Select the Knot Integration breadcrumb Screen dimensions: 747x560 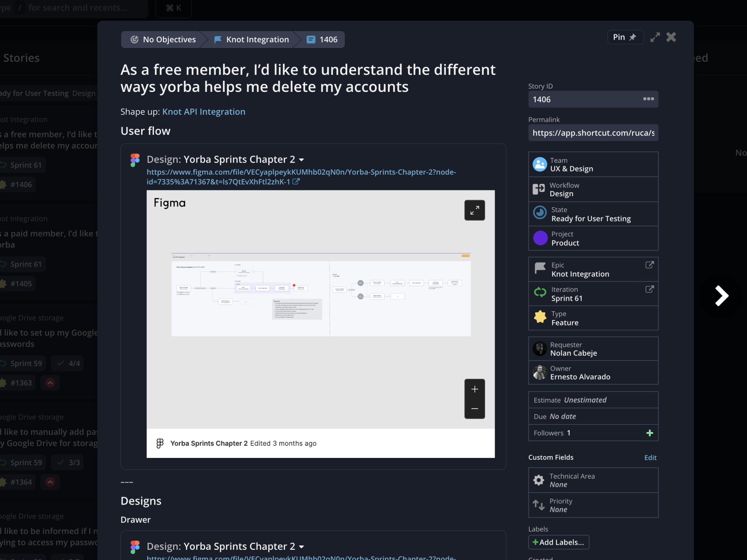(252, 39)
